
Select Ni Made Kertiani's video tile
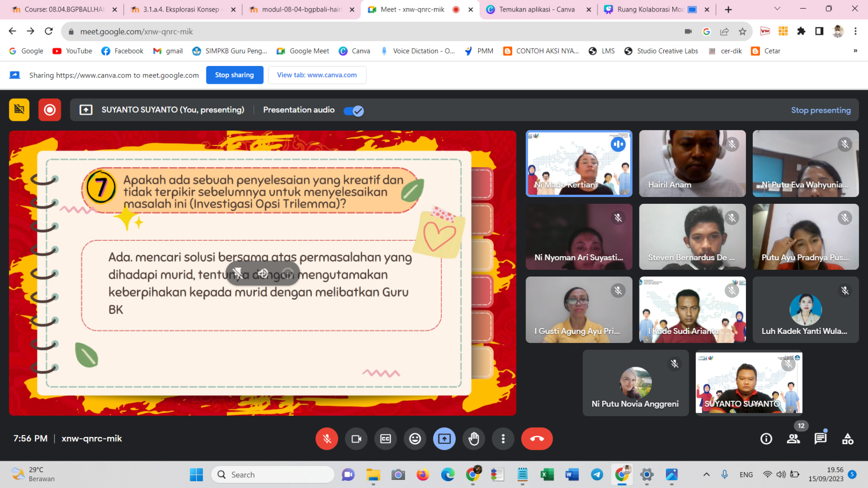pyautogui.click(x=579, y=164)
